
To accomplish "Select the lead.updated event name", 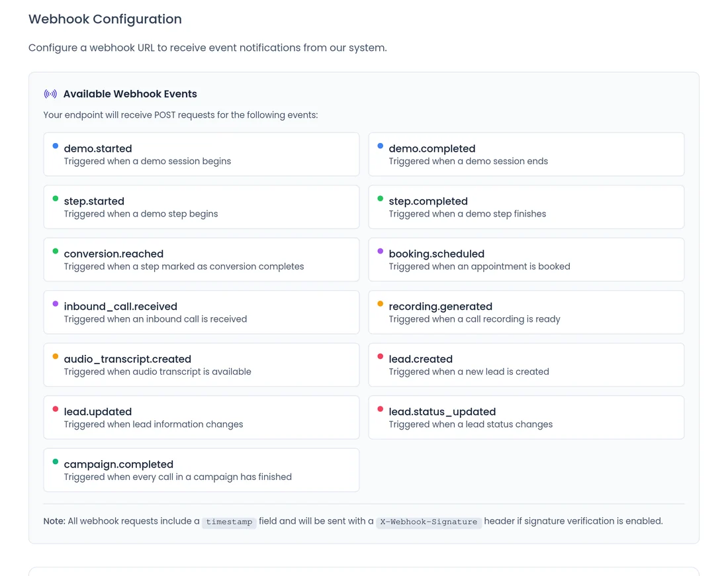I will coord(97,412).
